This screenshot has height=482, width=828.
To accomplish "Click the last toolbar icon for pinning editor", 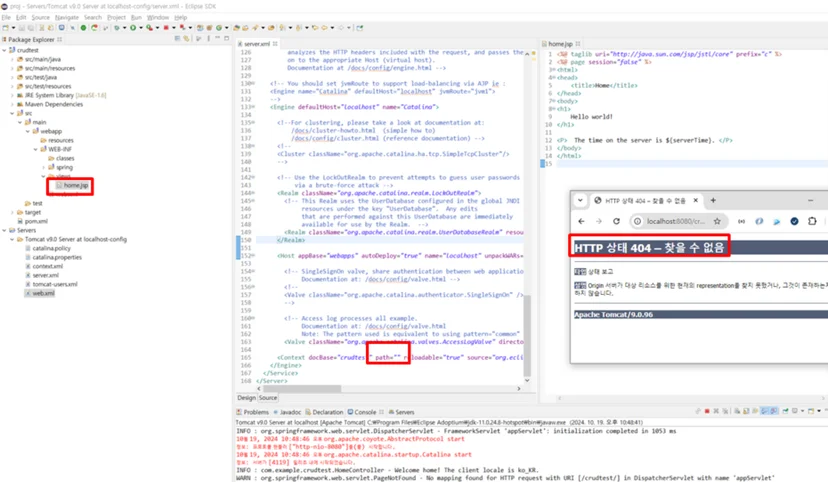I will click(x=360, y=27).
